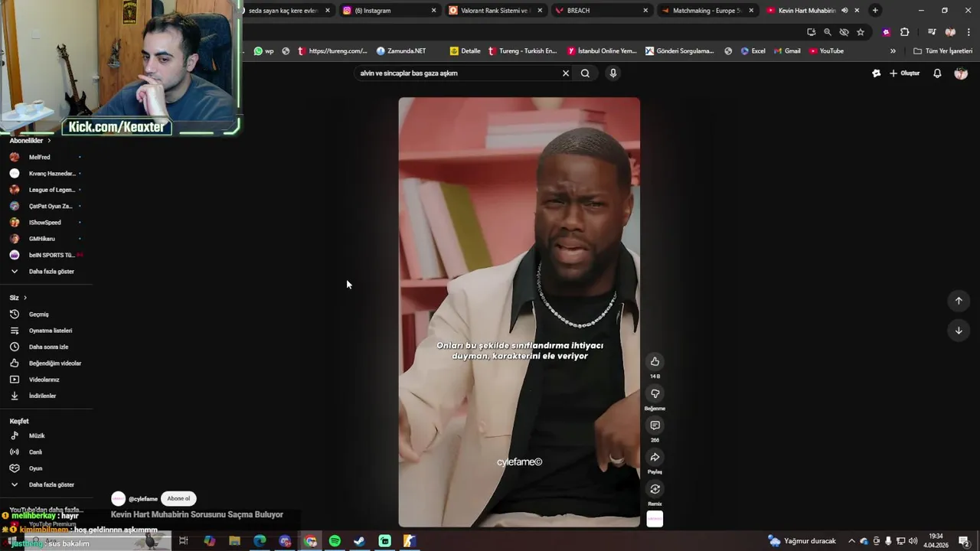Open the YouTube bookmark
The width and height of the screenshot is (980, 551).
826,51
